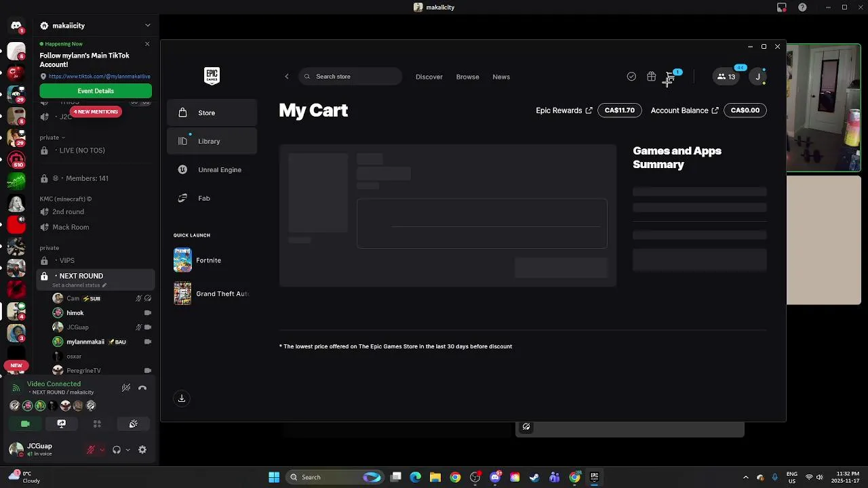Toggle Discord camera video button
Screen dimensions: 868x488
point(25,424)
